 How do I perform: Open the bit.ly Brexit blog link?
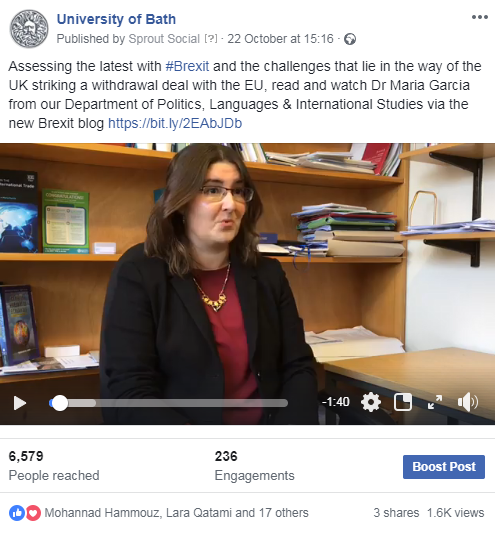point(175,123)
